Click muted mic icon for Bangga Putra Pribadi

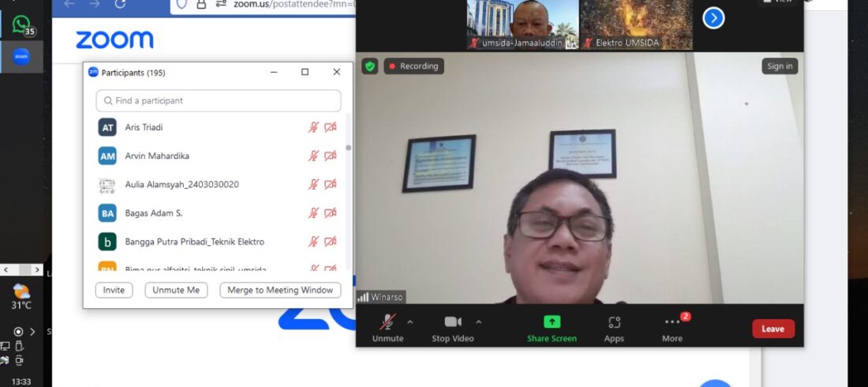[x=314, y=242]
